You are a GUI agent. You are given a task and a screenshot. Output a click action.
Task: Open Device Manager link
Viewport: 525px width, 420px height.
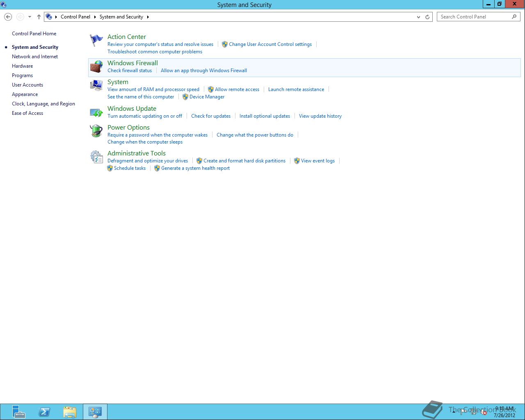(x=207, y=97)
